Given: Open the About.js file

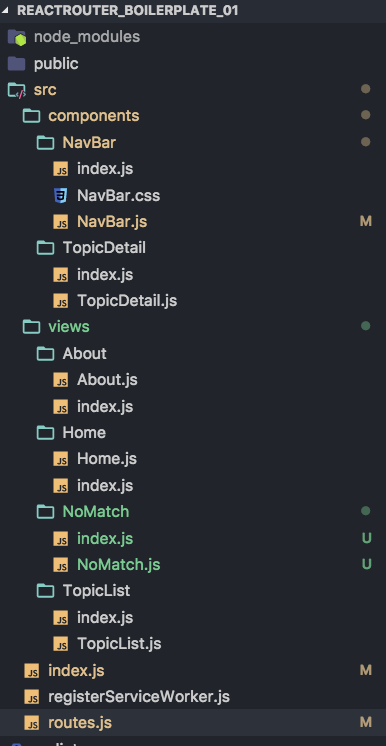Looking at the screenshot, I should [x=107, y=380].
